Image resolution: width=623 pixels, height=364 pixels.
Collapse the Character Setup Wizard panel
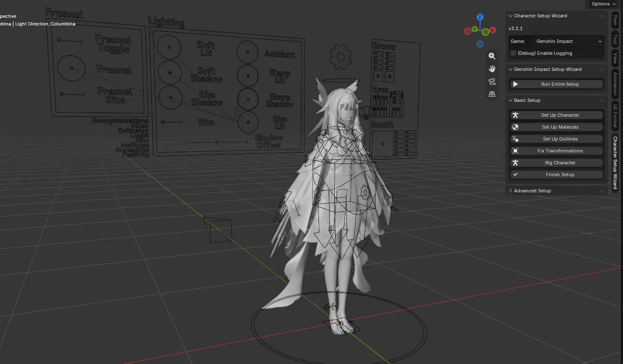(x=511, y=16)
